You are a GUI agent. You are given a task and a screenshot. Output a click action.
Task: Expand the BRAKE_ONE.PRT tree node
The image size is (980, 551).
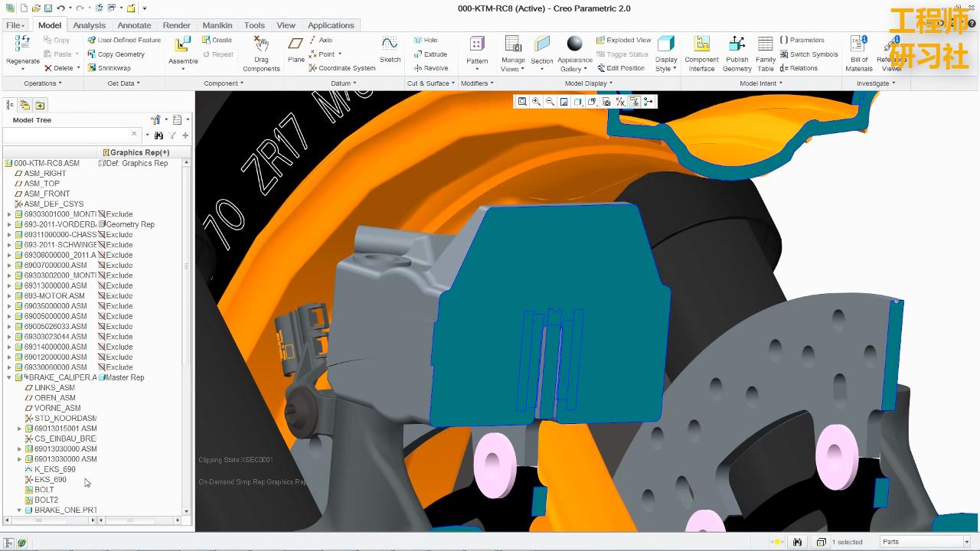[19, 510]
